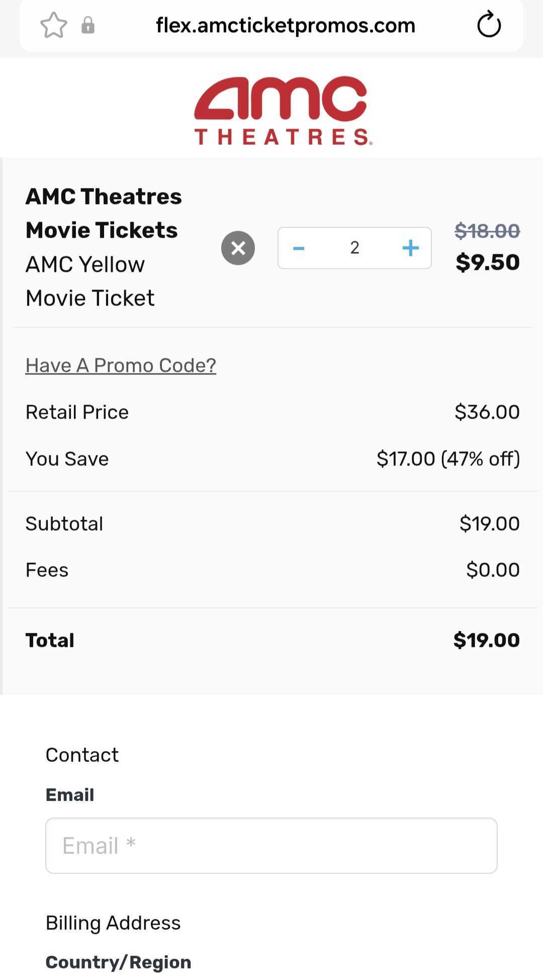Click the Retail Price $36.00 value

pos(487,412)
